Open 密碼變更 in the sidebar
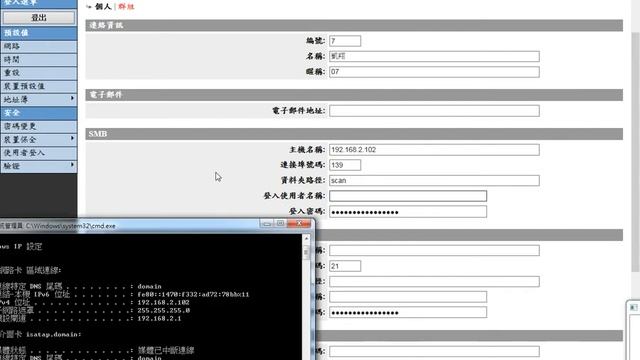 38,126
